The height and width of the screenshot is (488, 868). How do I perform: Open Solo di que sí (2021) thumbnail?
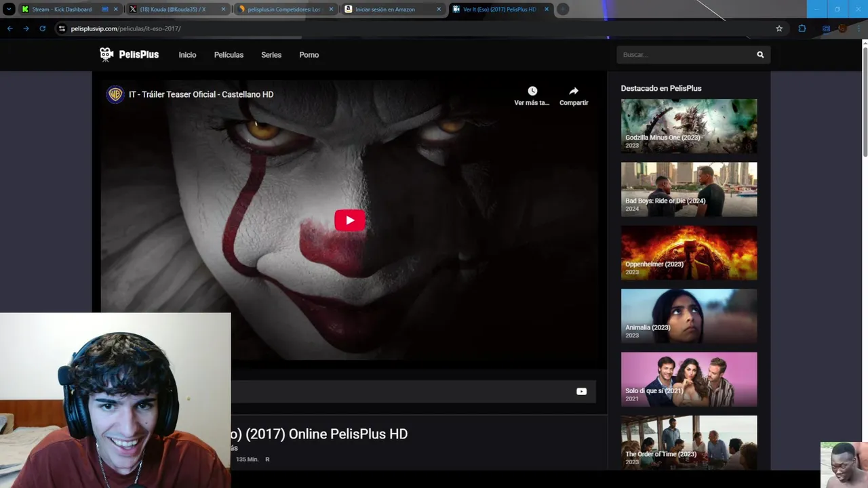[689, 379]
